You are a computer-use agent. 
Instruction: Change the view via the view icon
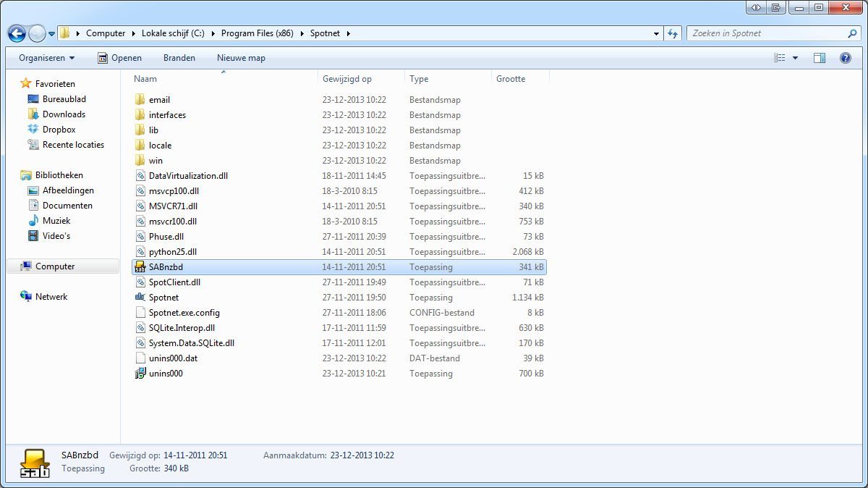[780, 58]
